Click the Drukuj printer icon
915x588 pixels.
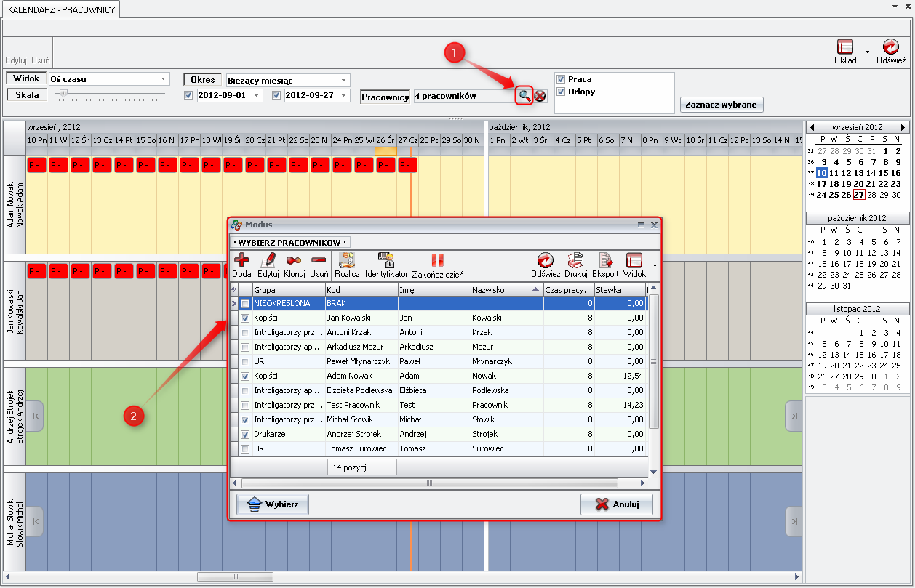pyautogui.click(x=575, y=260)
